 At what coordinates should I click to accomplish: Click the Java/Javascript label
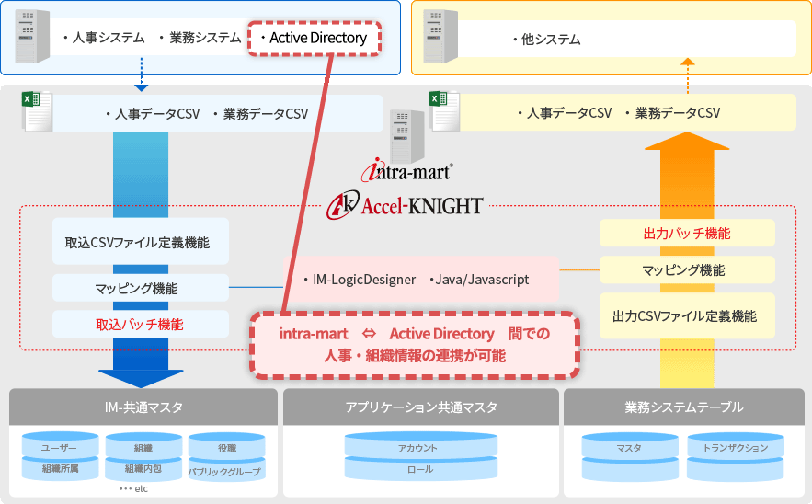tap(482, 280)
